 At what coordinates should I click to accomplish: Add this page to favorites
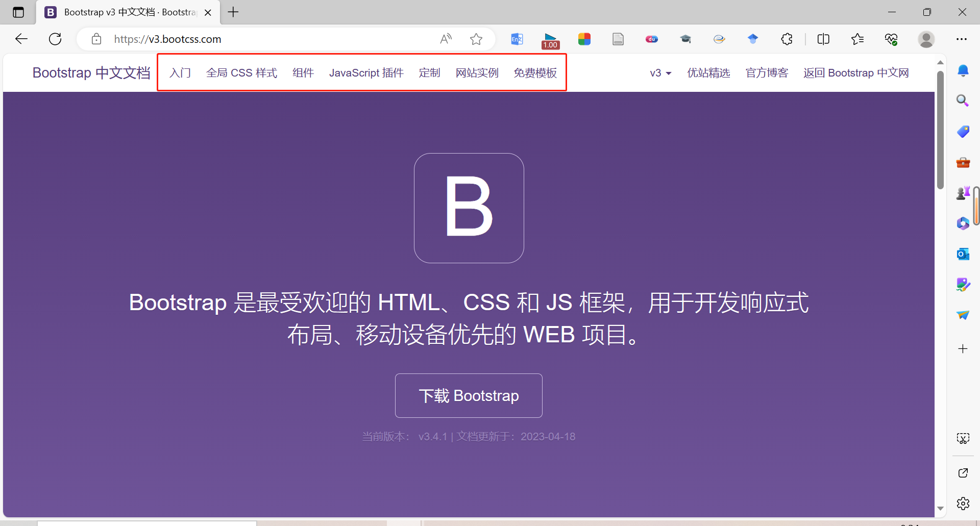pos(476,39)
